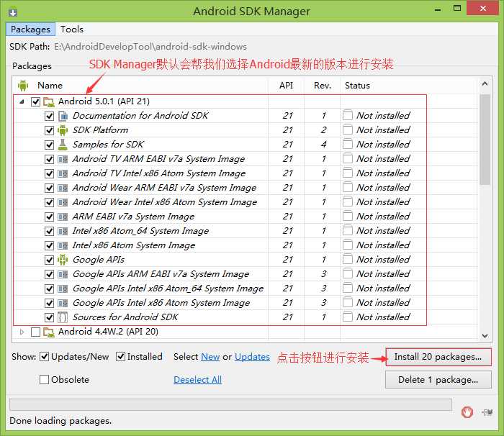Click the red stop hand icon
This screenshot has width=504, height=436.
click(467, 412)
